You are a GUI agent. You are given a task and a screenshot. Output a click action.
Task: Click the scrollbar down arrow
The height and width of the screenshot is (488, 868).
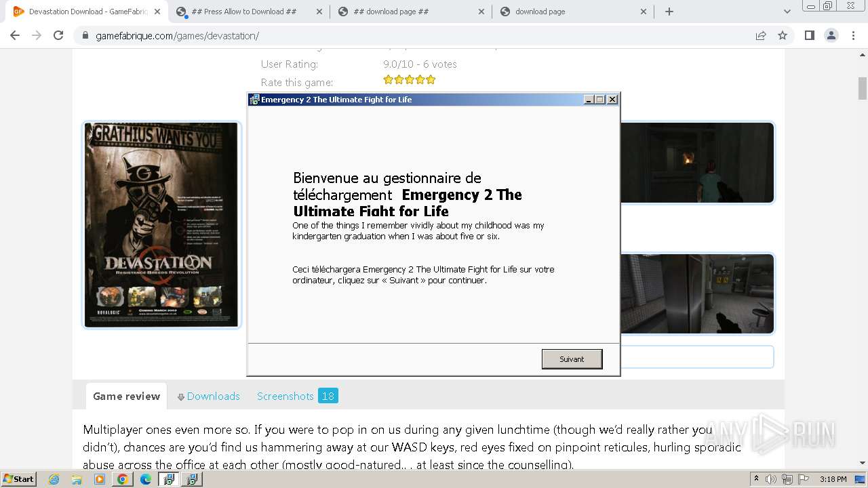click(x=863, y=463)
